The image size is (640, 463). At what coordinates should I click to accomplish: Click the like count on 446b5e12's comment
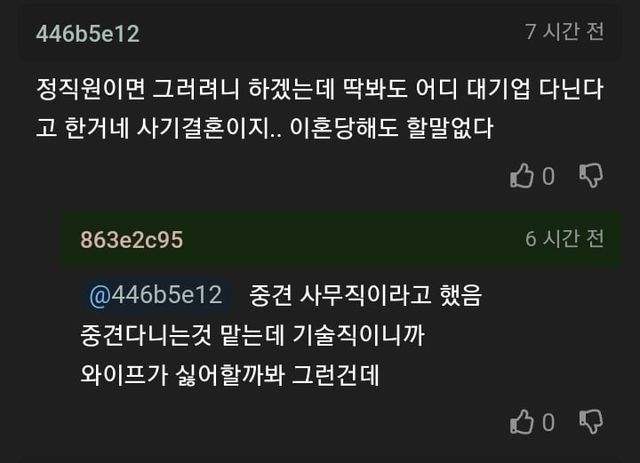pyautogui.click(x=548, y=178)
